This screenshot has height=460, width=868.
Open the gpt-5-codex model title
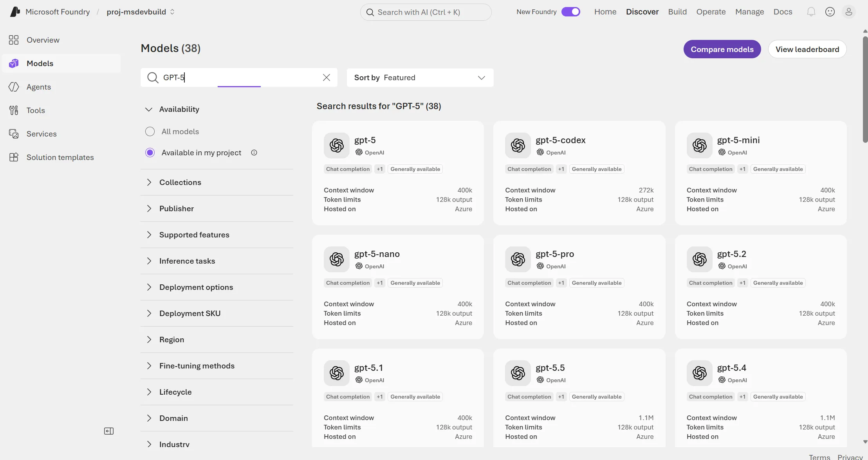[x=560, y=140]
